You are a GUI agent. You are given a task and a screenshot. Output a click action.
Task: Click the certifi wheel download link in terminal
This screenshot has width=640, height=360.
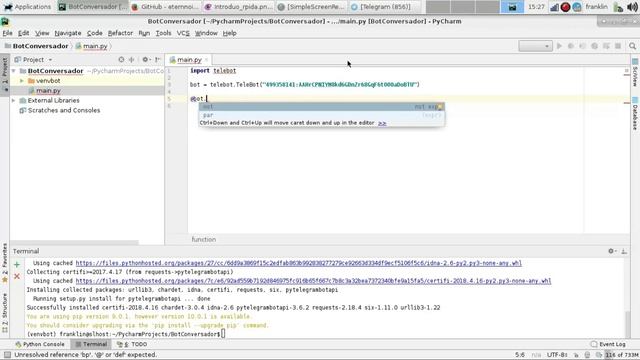coord(313,281)
